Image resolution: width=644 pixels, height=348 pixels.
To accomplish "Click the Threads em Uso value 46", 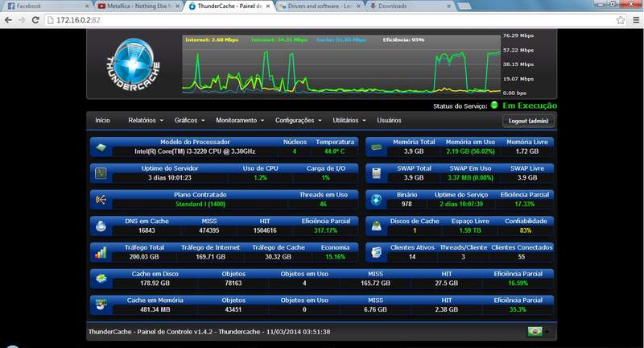I will 324,204.
